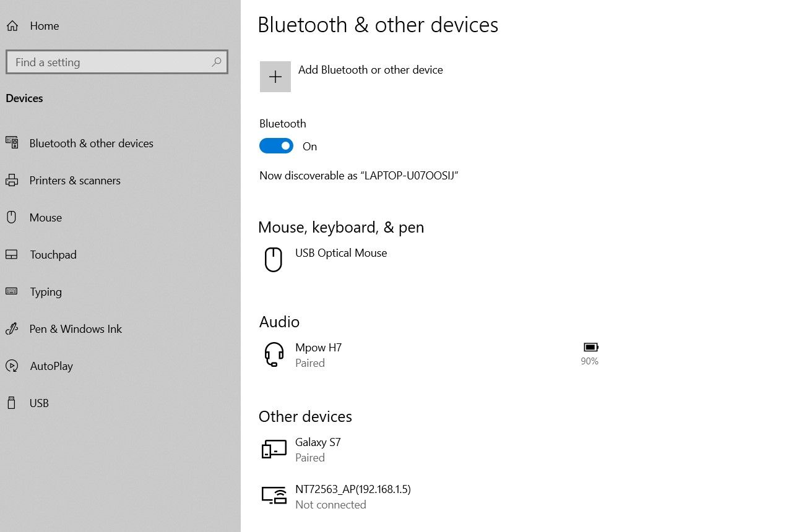791x532 pixels.
Task: Click the search magnifier in Find a setting
Action: 216,62
